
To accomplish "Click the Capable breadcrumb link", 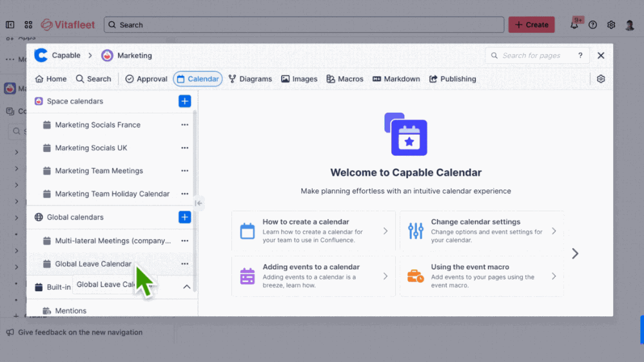I will point(66,55).
